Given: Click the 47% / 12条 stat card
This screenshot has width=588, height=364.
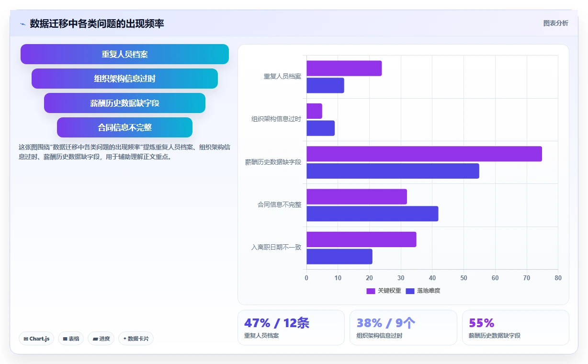Looking at the screenshot, I should 291,328.
